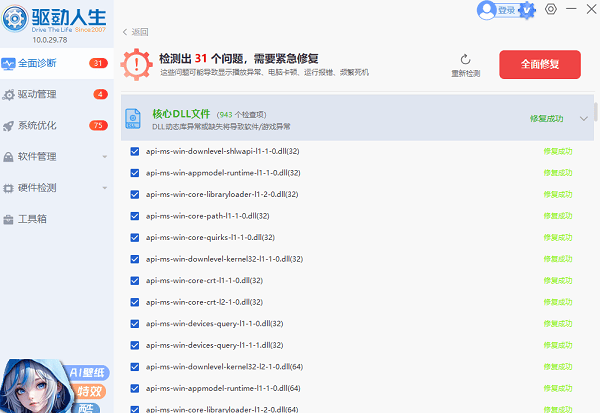600x413 pixels.
Task: Click the 31 badge on 全面诊断
Action: click(98, 63)
